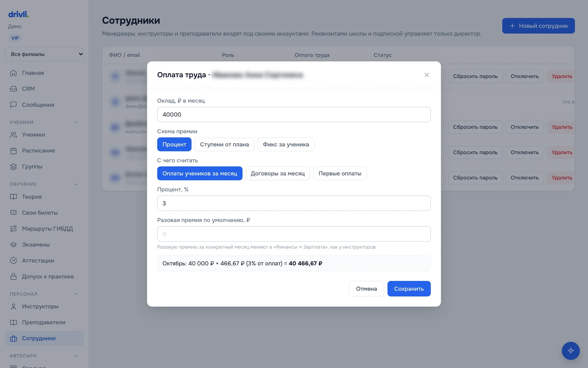Click the Сотрудники briefcase icon

(13, 339)
